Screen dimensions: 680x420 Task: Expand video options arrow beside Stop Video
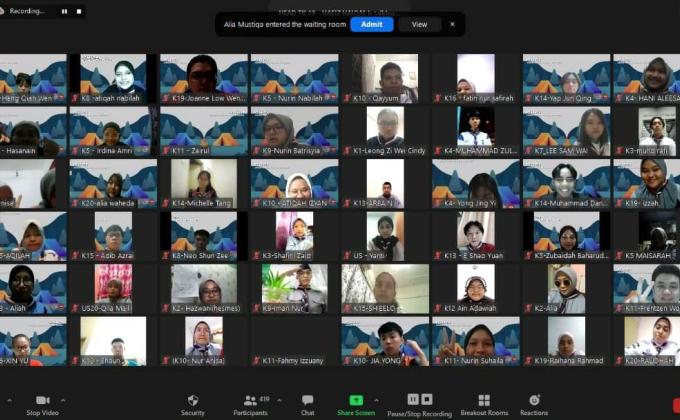point(64,400)
